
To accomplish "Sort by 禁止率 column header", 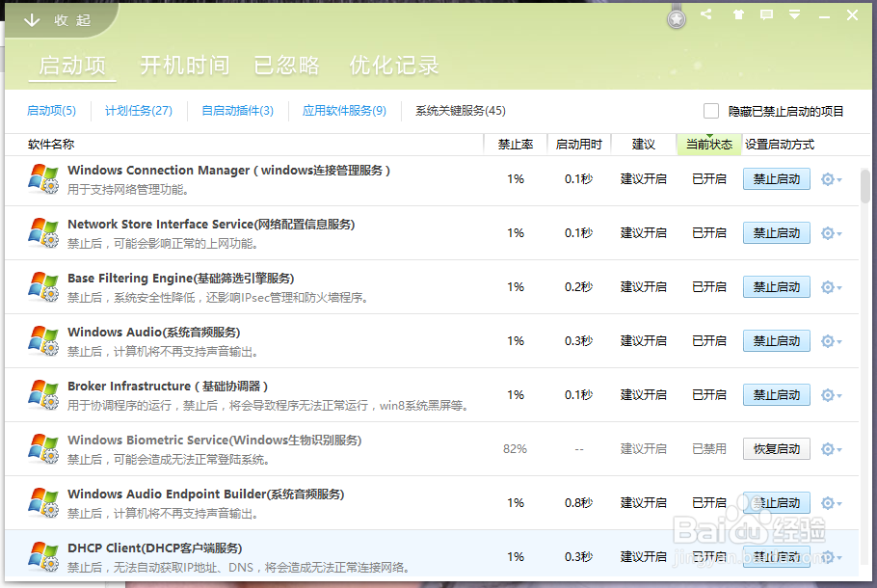I will pyautogui.click(x=516, y=145).
